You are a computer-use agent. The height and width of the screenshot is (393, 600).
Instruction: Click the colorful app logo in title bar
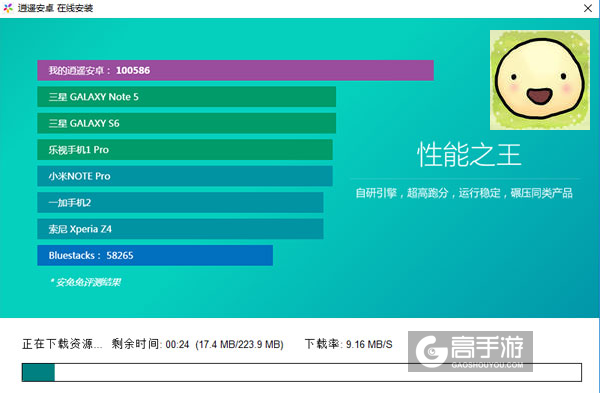point(8,8)
